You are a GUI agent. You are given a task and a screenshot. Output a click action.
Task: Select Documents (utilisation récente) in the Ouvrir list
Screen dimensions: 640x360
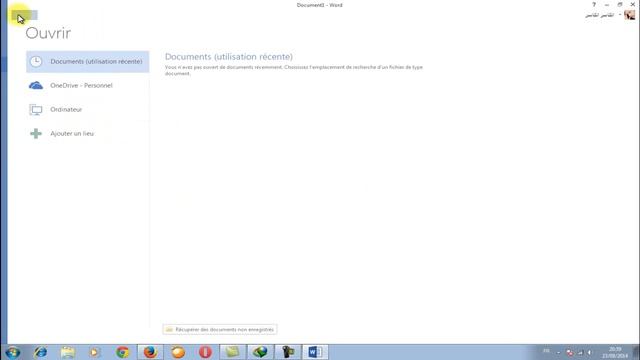87,62
